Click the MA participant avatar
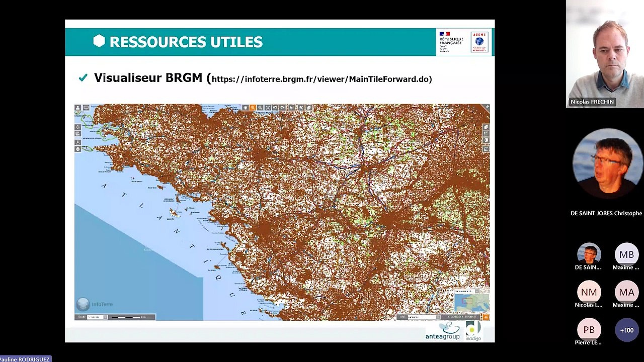Screen dimensions: 644x362 click(x=626, y=292)
